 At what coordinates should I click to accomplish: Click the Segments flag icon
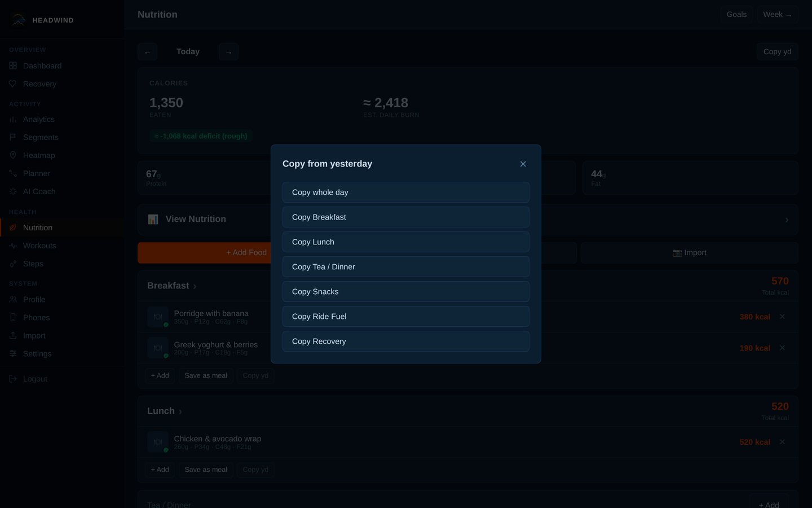pos(13,137)
